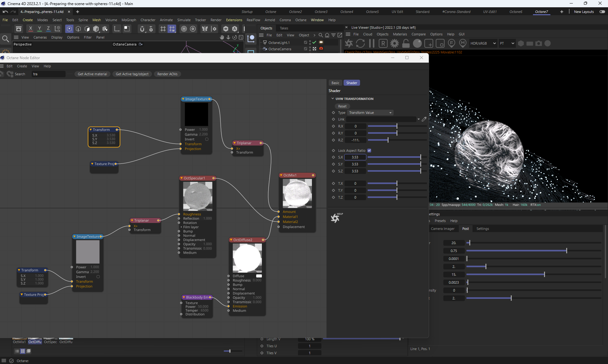Open the Create menu in Node Editor
This screenshot has height=364, width=608.
click(x=22, y=66)
